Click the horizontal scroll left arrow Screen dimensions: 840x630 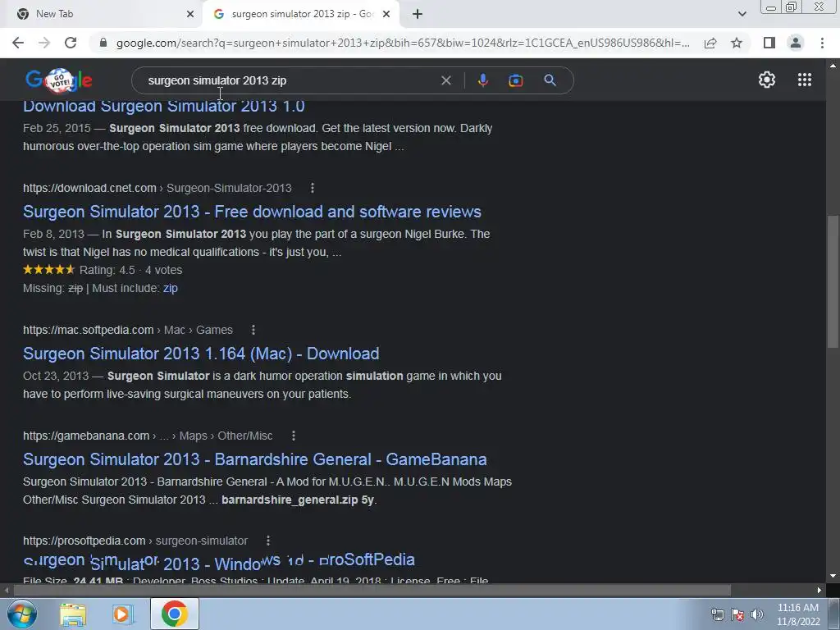(x=7, y=591)
